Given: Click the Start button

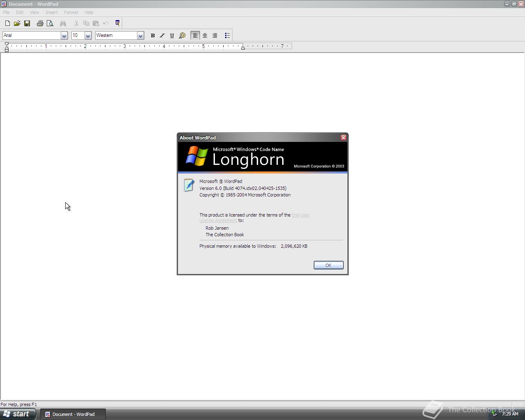Looking at the screenshot, I should coord(18,414).
